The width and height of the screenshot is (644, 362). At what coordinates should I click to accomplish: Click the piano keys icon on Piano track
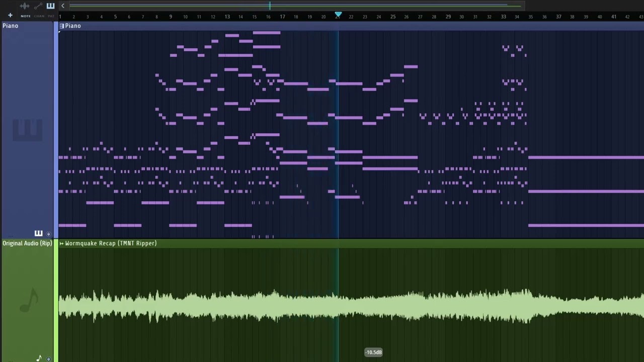tap(38, 233)
